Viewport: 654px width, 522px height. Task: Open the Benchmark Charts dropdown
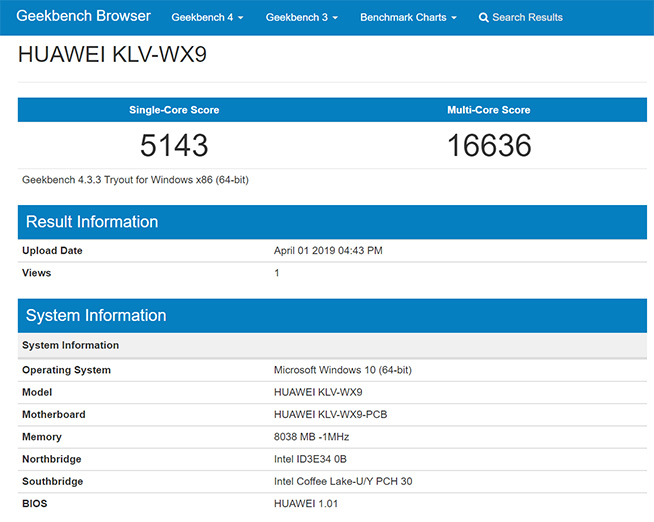tap(408, 17)
